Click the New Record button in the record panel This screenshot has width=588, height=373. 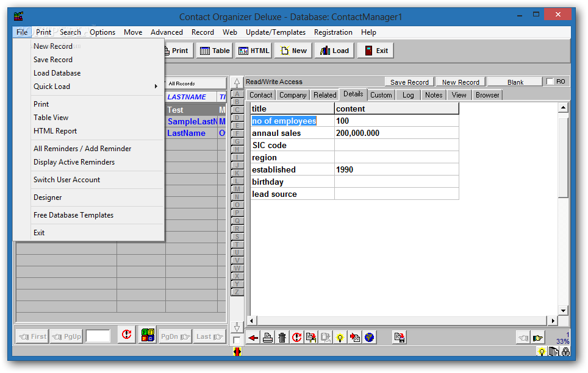pos(461,82)
